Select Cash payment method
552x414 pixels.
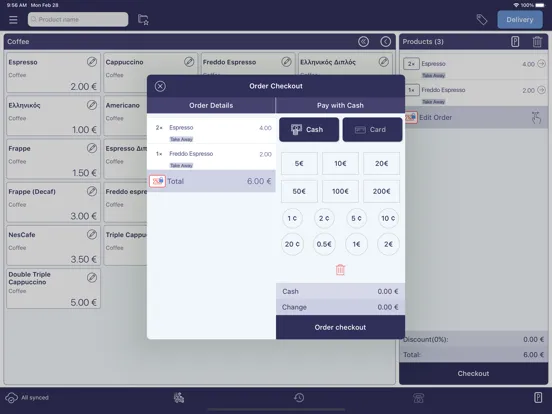click(309, 130)
